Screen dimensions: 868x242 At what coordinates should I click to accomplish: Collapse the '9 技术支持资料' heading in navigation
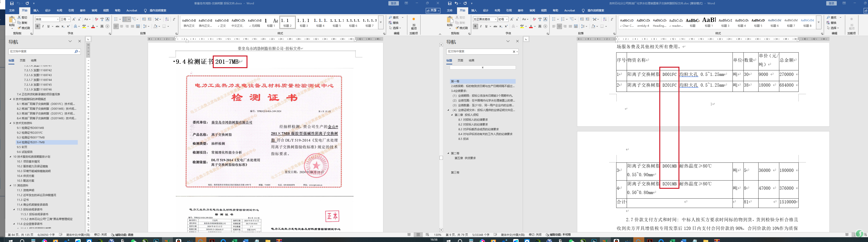(10, 123)
